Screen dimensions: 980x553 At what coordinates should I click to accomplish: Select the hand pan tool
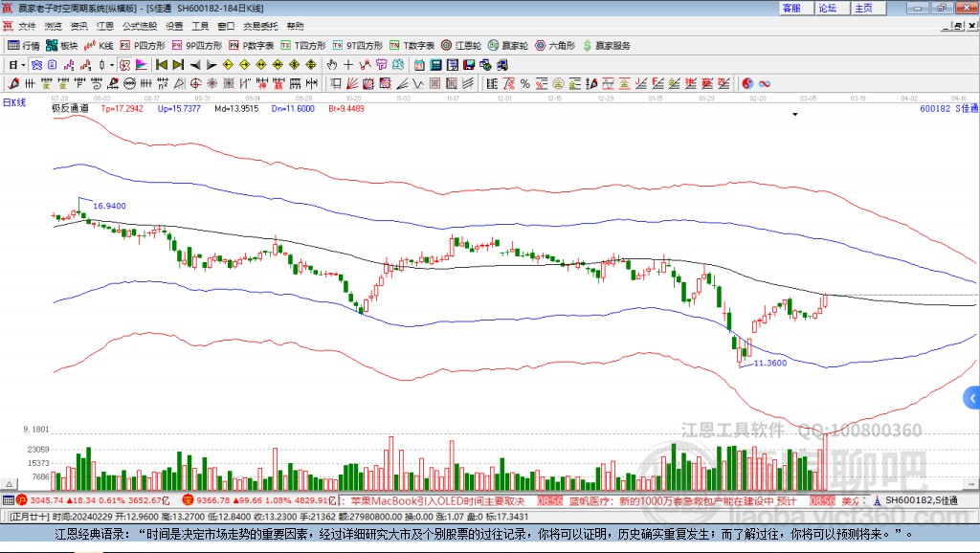tap(332, 65)
